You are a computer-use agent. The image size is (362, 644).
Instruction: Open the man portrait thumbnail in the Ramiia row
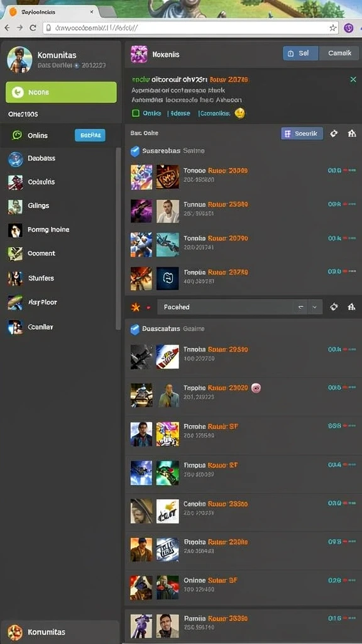[167, 626]
